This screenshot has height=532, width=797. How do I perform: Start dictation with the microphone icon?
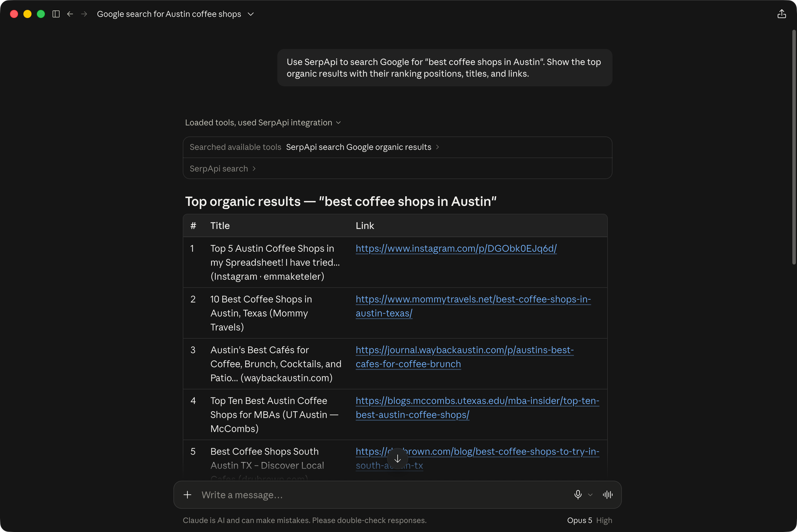pos(577,495)
